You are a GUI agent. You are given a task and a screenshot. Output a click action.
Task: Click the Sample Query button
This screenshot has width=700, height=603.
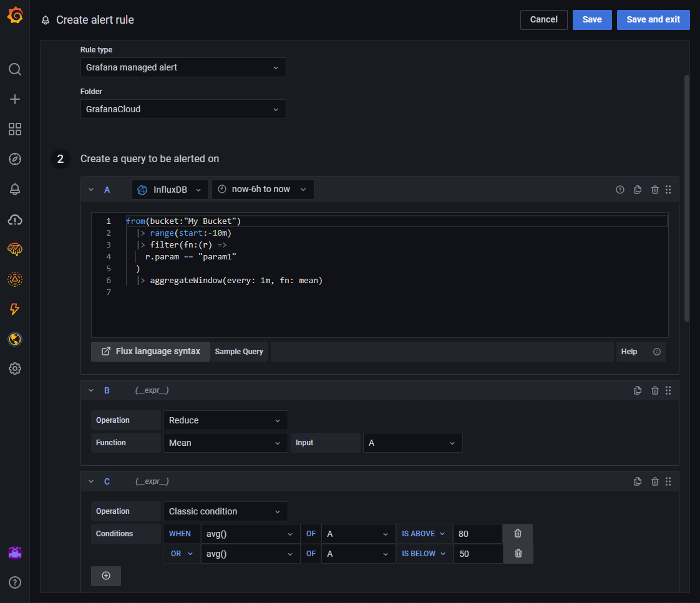[x=239, y=352]
